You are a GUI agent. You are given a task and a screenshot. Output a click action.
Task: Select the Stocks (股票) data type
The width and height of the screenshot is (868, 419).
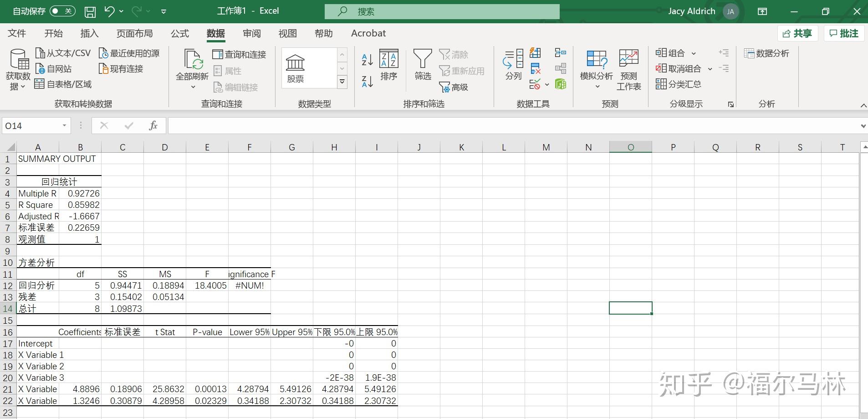click(x=295, y=68)
